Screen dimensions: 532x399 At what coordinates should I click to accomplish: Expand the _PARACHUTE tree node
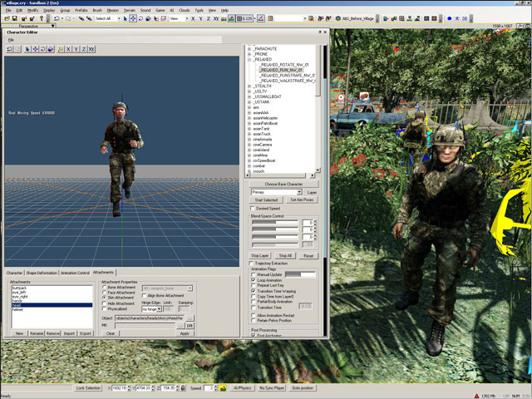tap(249, 48)
